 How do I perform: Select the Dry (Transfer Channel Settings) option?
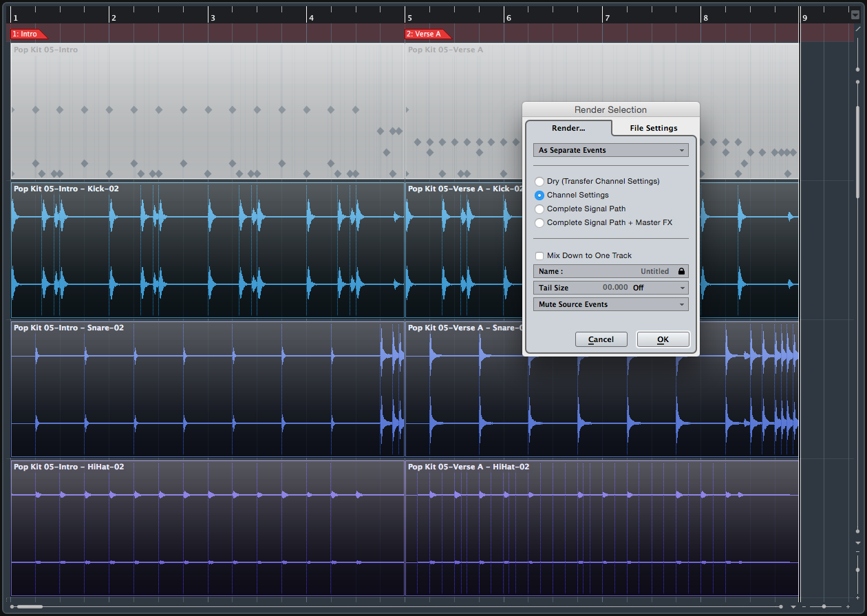[539, 181]
